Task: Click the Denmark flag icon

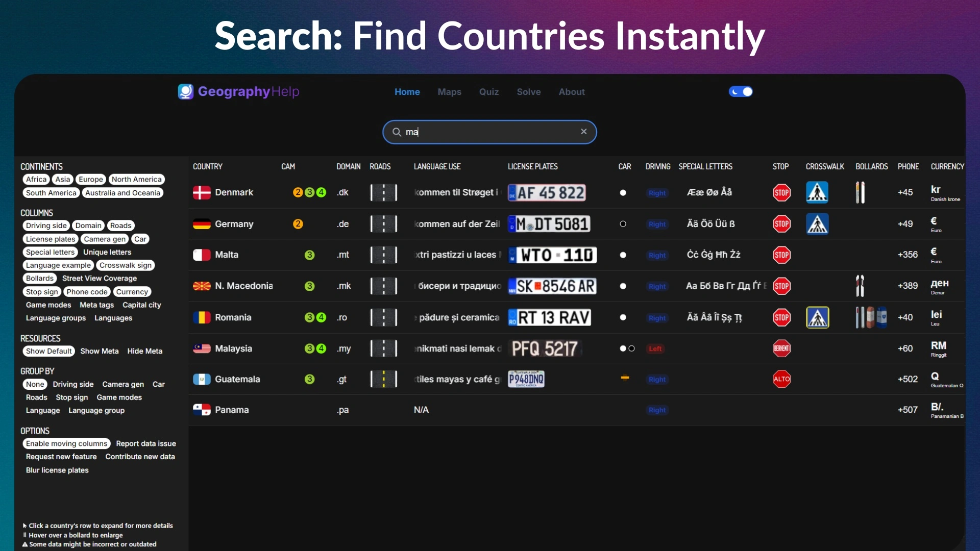Action: (x=202, y=192)
